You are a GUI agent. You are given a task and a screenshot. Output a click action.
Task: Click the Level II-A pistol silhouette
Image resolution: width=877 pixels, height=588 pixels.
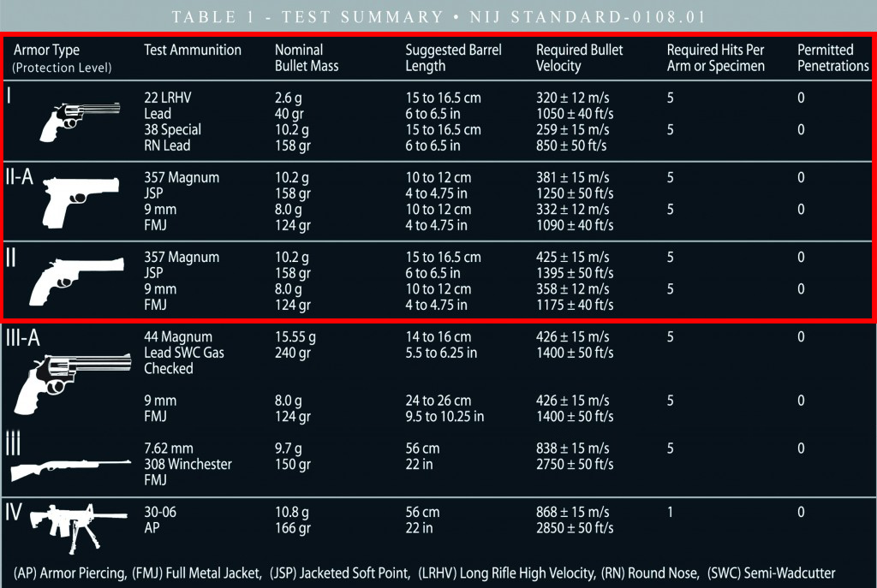tap(81, 202)
